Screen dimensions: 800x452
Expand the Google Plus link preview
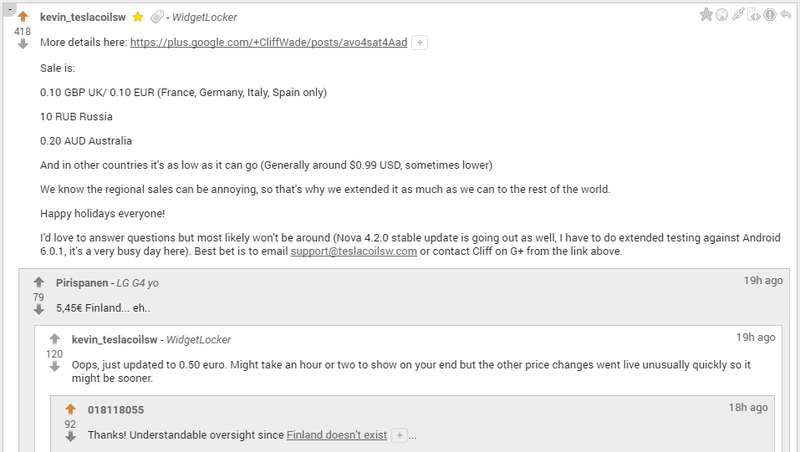coord(419,42)
